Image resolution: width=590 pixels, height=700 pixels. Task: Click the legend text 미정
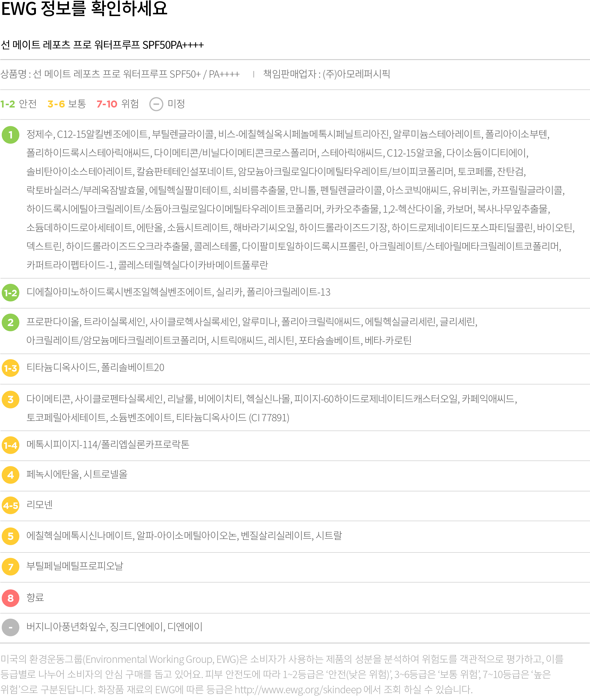[x=176, y=104]
